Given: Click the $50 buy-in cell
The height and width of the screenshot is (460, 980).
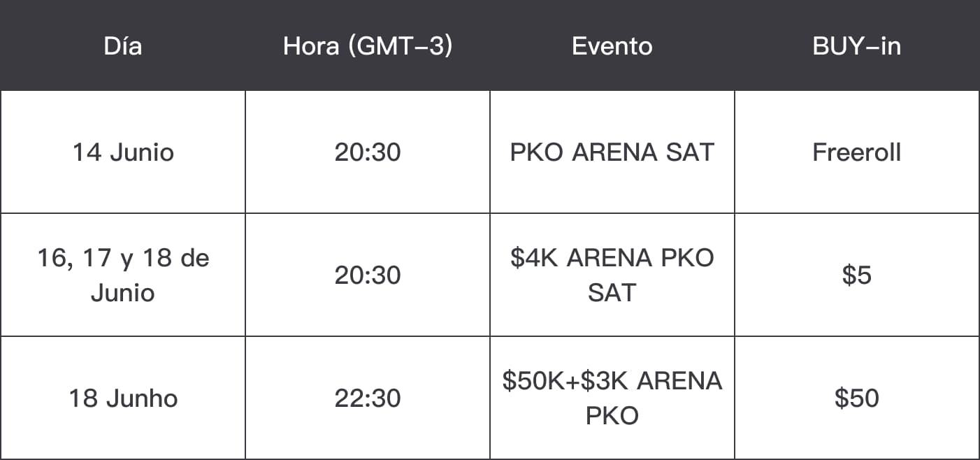Looking at the screenshot, I should pos(857,398).
